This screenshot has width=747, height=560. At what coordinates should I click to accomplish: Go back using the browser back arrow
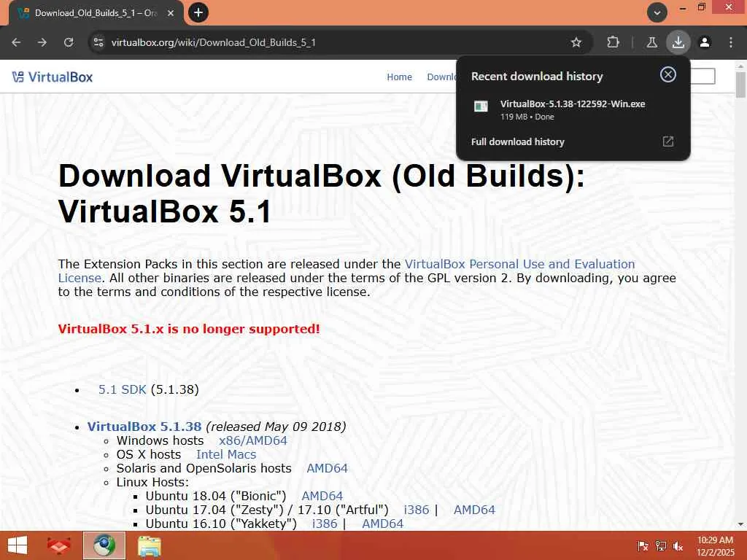16,42
